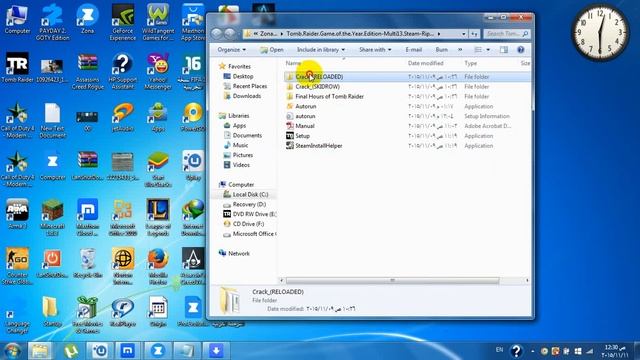The image size is (640, 360).
Task: Click the Zona breadcrumb in address bar
Action: [269, 34]
